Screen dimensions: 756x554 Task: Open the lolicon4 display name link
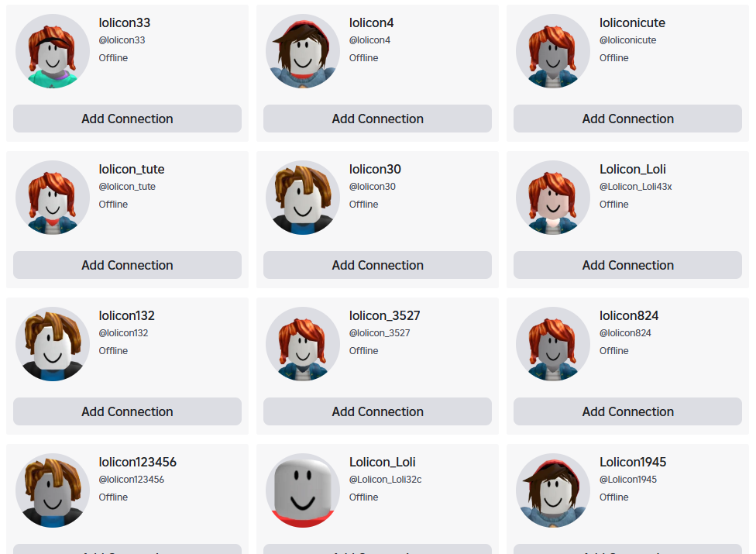[x=371, y=22]
